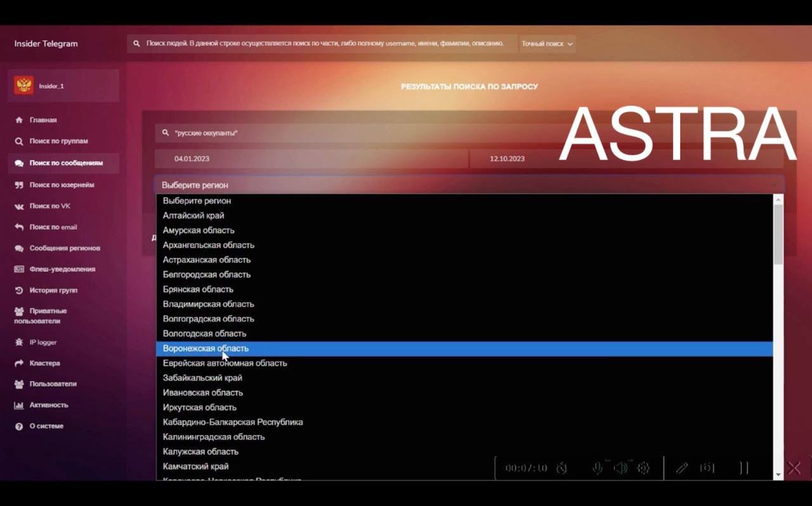Take a screenshot with the recorder camera icon
The image size is (812, 506).
click(x=707, y=468)
